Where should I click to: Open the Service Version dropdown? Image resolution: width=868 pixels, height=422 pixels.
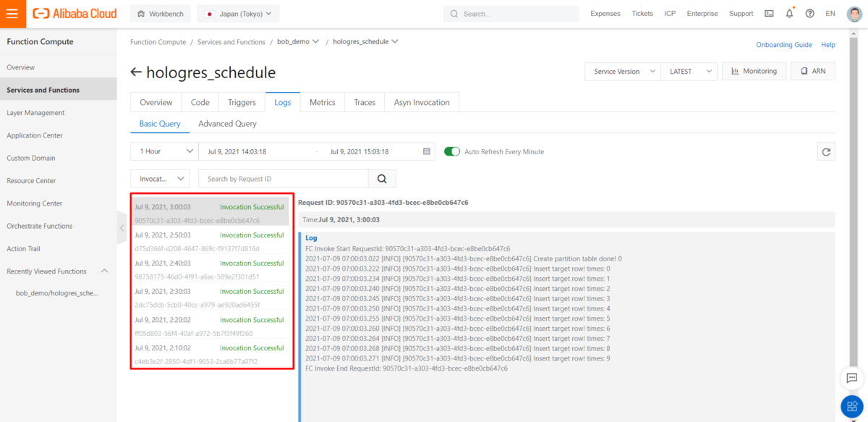623,71
